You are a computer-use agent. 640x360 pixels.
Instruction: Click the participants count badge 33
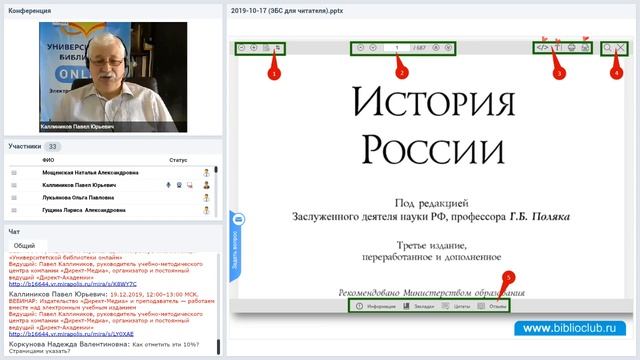click(x=52, y=147)
